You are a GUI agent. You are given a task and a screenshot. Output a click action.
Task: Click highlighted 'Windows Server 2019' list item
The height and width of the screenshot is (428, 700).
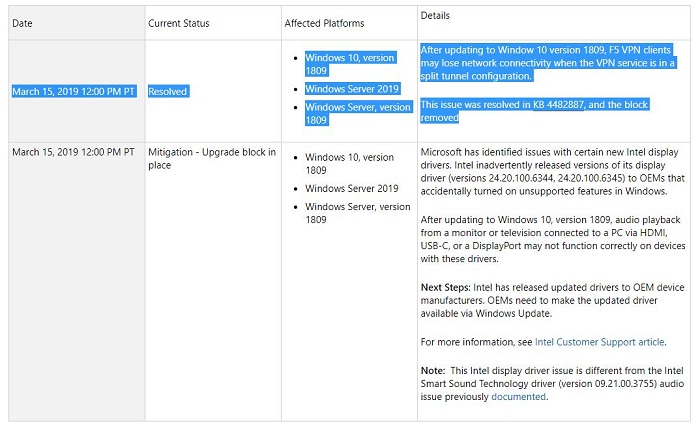[352, 88]
